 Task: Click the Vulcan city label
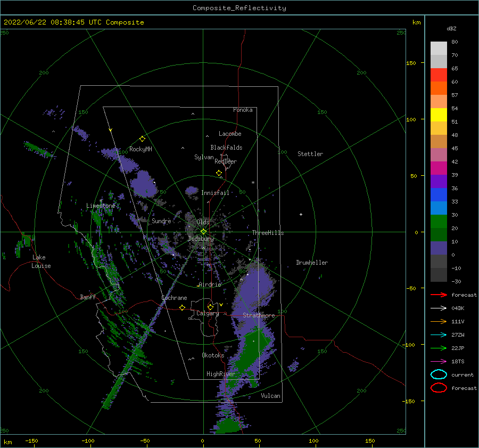271,396
